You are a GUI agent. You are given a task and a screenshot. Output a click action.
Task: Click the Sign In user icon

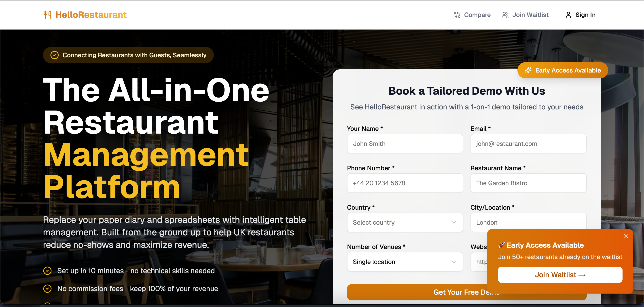pyautogui.click(x=568, y=15)
